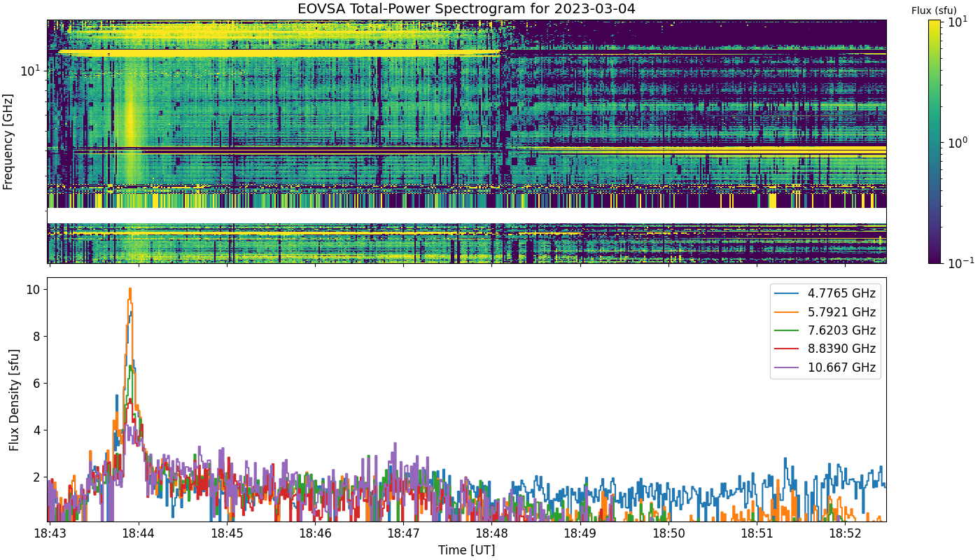The image size is (980, 560).
Task: Click the Flux Density [sfu] axis label
Action: pyautogui.click(x=14, y=400)
